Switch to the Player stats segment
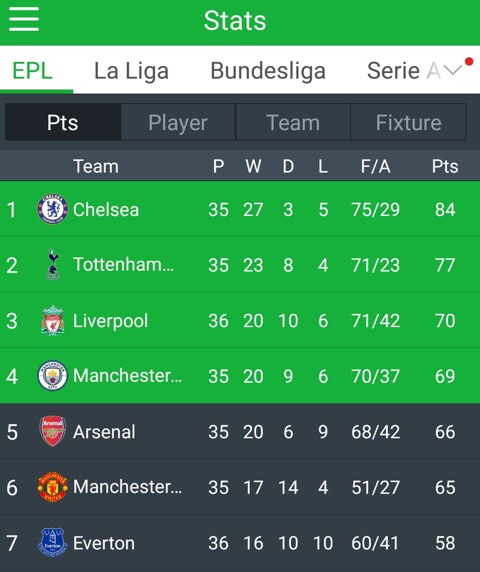The width and height of the screenshot is (480, 572). (178, 122)
